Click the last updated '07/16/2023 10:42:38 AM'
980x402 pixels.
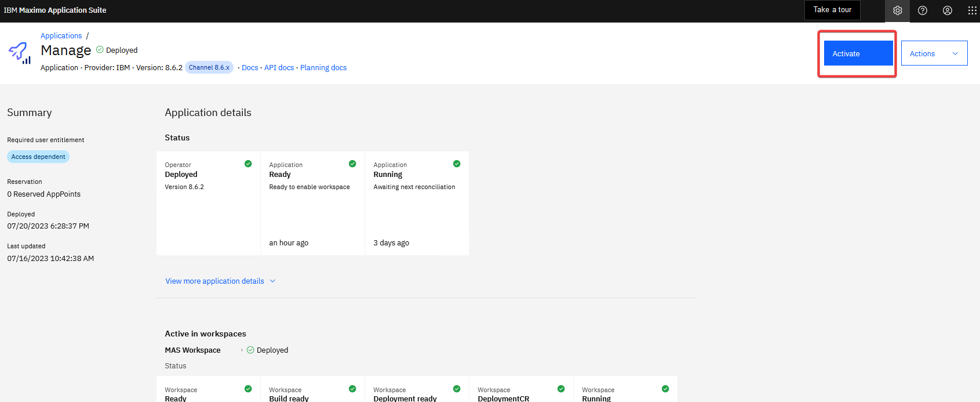pyautogui.click(x=50, y=259)
